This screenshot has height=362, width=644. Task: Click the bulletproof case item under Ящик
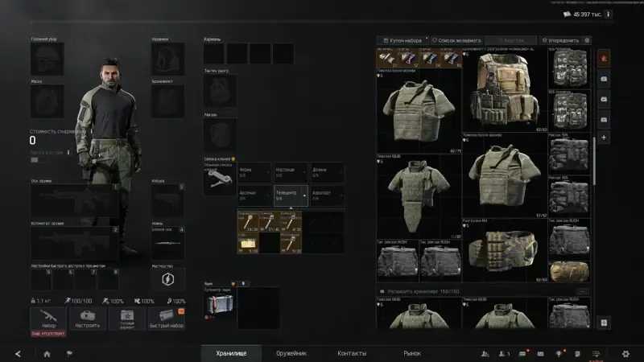[220, 304]
